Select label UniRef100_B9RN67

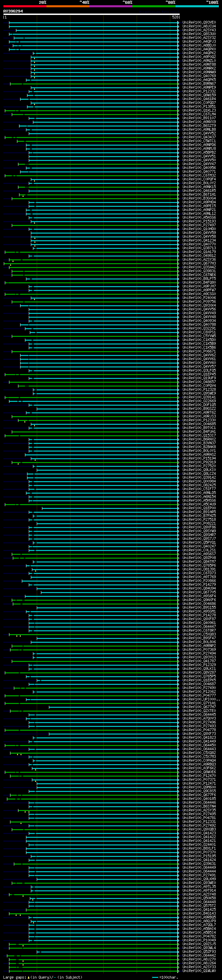tap(199, 84)
